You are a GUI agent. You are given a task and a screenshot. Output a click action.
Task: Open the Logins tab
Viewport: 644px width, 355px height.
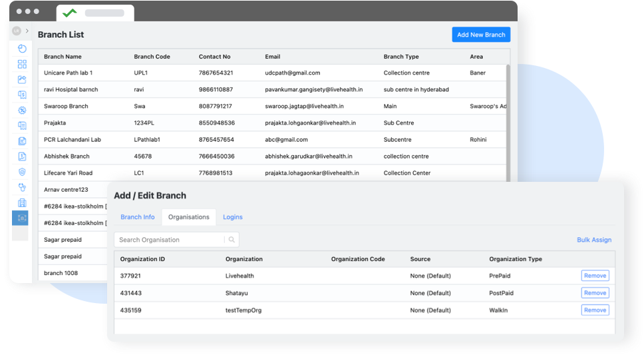pos(233,217)
